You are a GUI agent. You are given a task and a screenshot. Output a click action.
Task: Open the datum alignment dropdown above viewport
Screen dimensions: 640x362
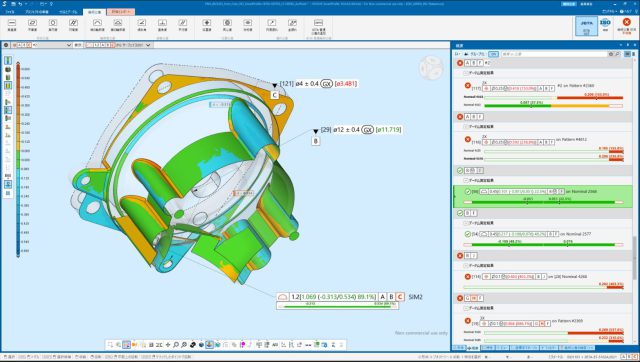(x=42, y=45)
